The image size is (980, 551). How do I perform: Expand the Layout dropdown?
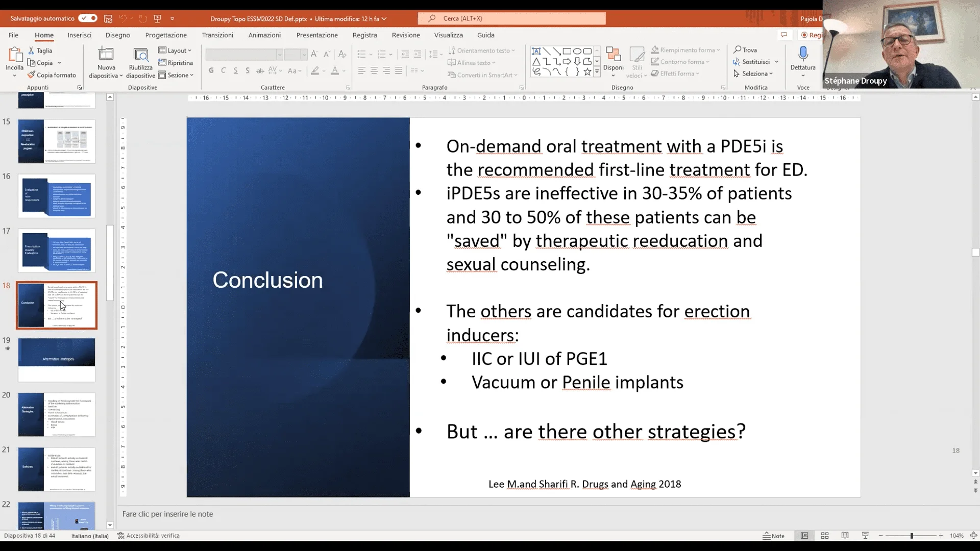click(175, 51)
